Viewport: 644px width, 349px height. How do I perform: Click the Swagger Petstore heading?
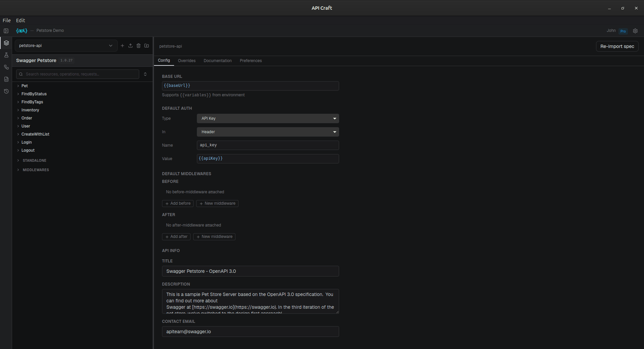tap(36, 60)
